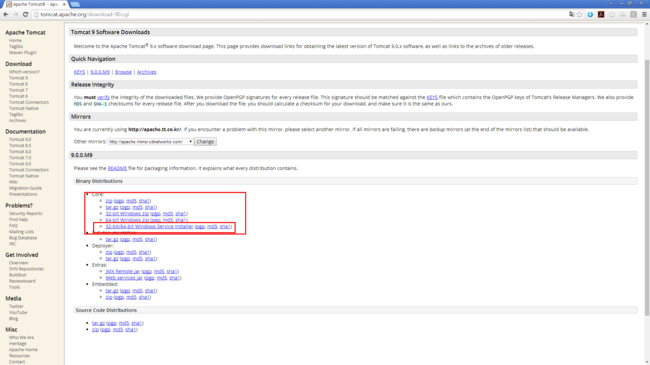The image size is (650, 365).
Task: Open the red Adobe Acrobat extension
Action: [x=601, y=15]
